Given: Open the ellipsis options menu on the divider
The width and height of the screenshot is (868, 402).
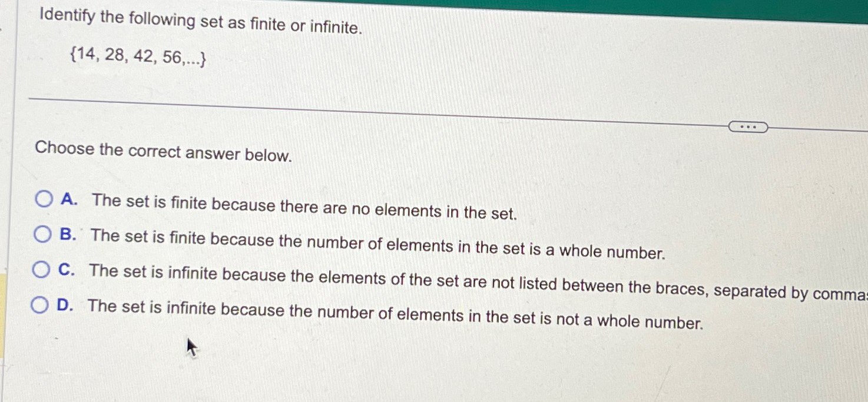Looking at the screenshot, I should [748, 127].
